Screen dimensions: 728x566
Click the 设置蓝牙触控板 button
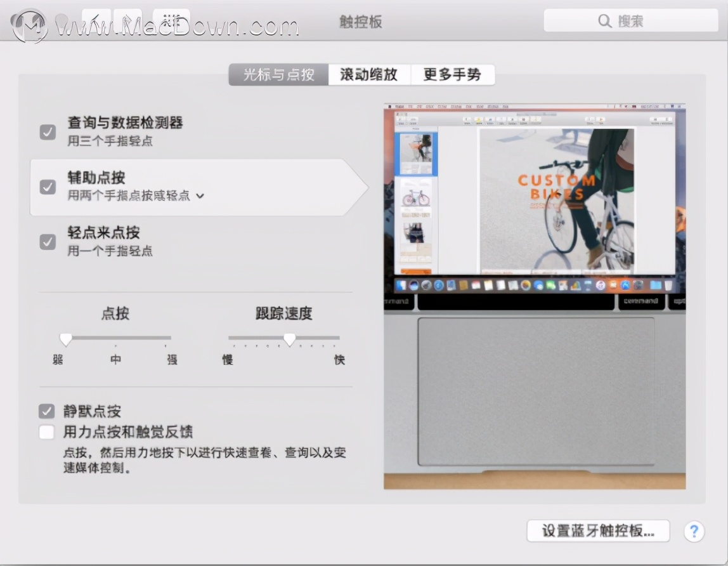click(x=599, y=531)
